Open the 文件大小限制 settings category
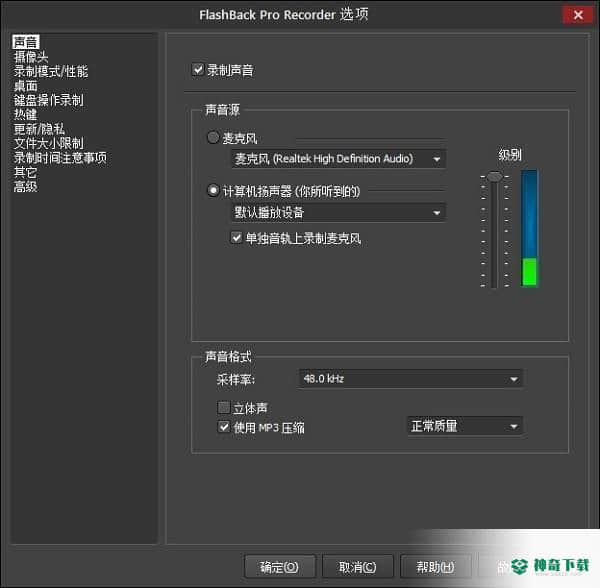The image size is (600, 588). (x=48, y=143)
